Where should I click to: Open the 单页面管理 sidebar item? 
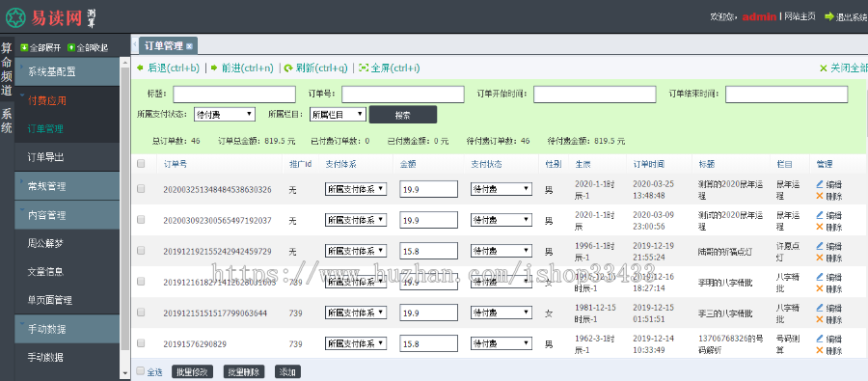[67, 300]
